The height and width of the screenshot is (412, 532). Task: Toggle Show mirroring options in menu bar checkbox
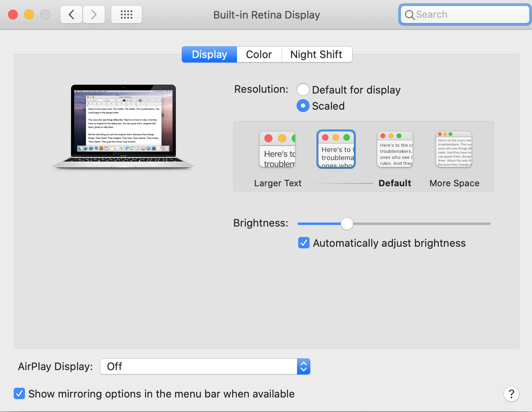[x=19, y=393]
